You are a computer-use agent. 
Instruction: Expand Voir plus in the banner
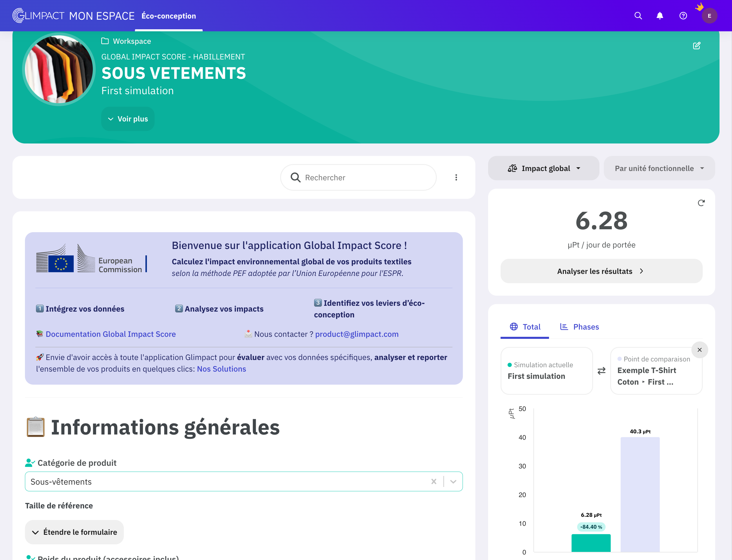pyautogui.click(x=128, y=119)
